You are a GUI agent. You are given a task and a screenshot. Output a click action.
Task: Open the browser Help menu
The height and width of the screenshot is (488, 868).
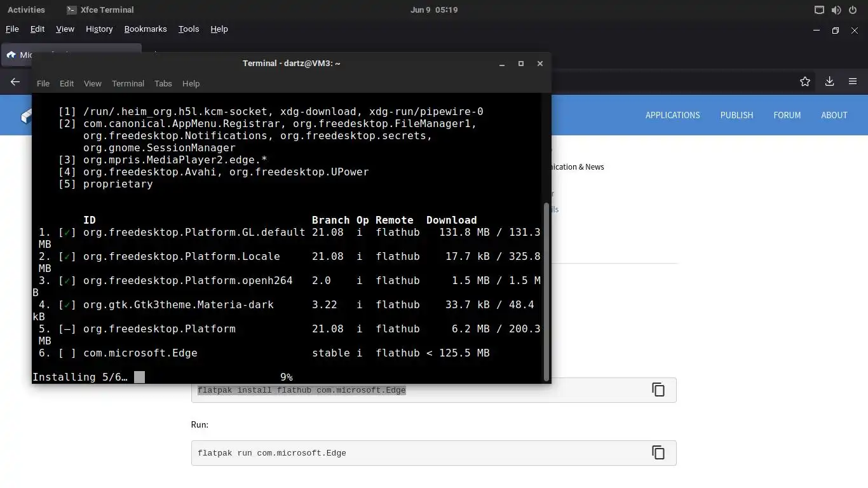pyautogui.click(x=219, y=29)
